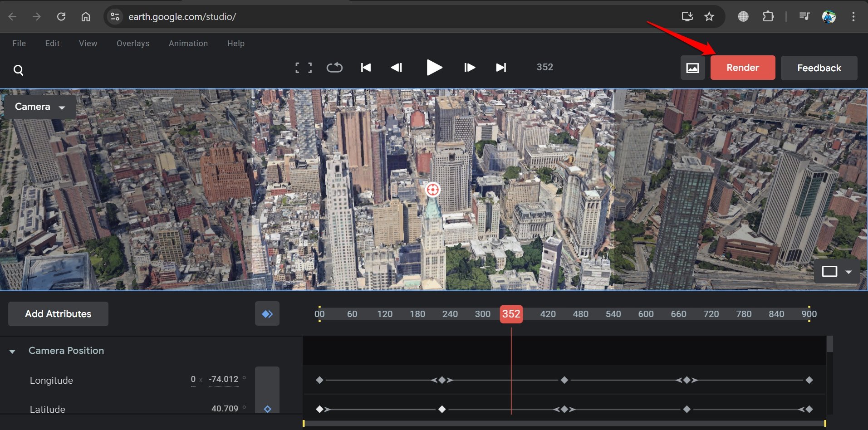This screenshot has height=430, width=868.
Task: Go to the browser home page
Action: [85, 17]
